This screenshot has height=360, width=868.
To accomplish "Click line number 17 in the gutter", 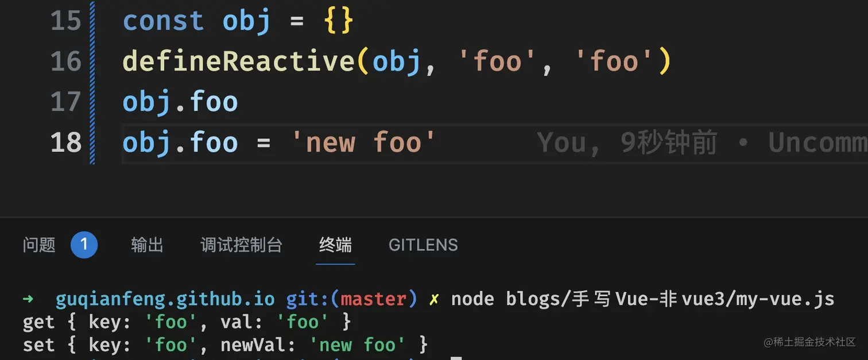I will 66,102.
